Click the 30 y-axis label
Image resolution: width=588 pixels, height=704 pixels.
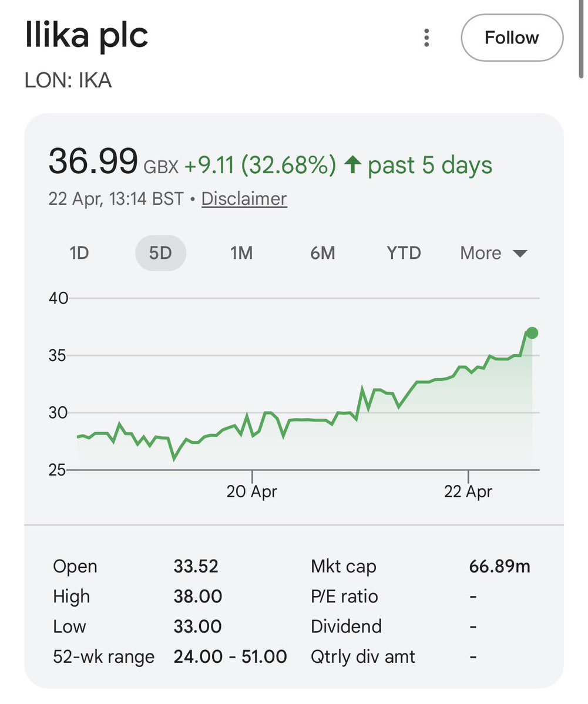(x=58, y=413)
